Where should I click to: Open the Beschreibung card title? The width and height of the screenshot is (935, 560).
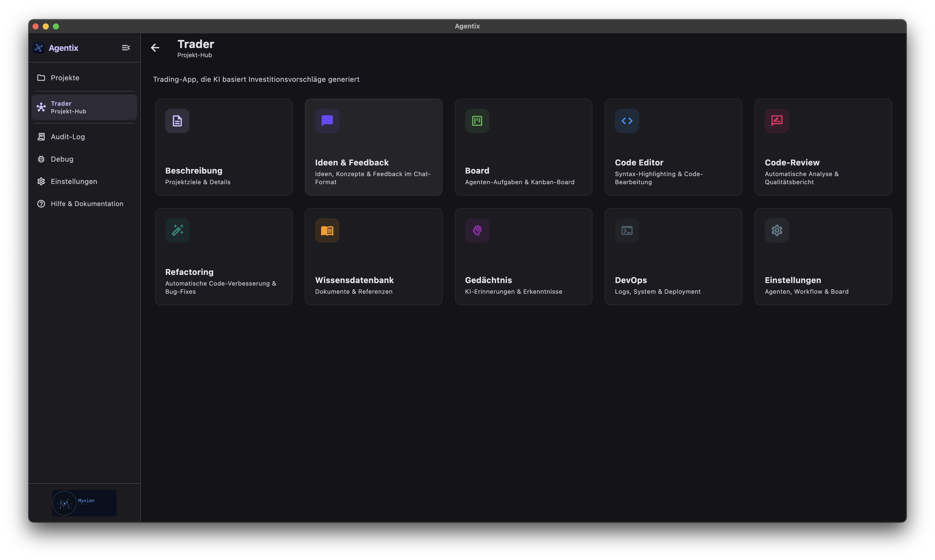tap(194, 170)
